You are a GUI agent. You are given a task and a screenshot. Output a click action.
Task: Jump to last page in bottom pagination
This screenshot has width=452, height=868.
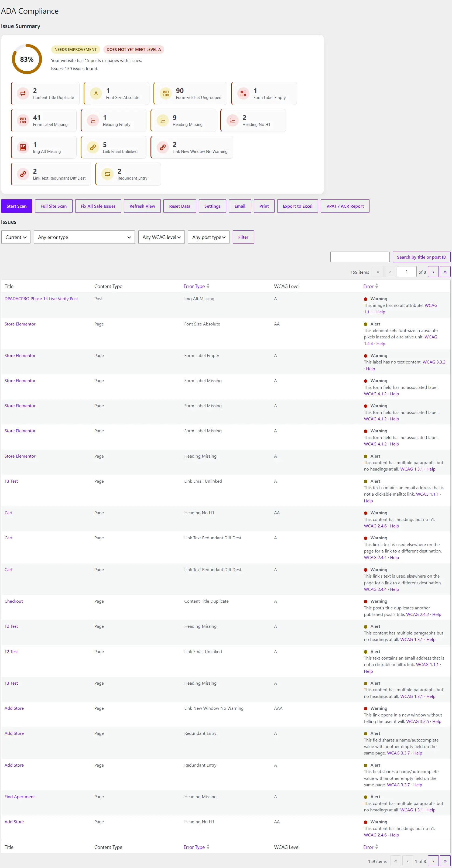coord(445,861)
